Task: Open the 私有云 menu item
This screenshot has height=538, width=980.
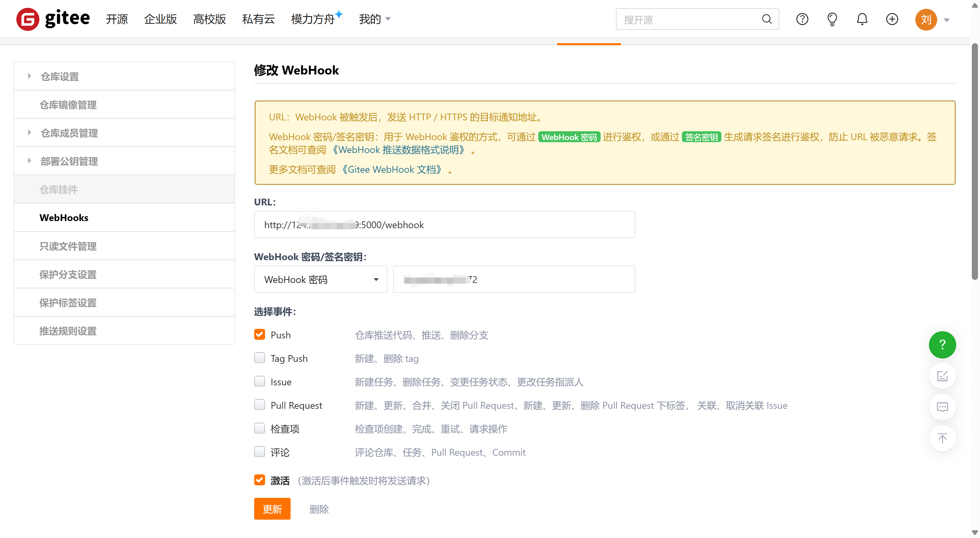Action: 258,19
